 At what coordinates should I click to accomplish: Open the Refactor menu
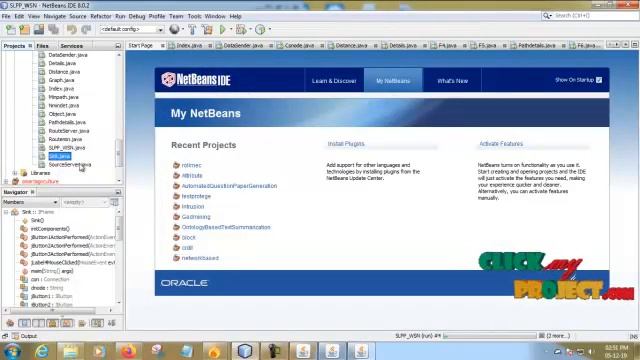[100, 16]
